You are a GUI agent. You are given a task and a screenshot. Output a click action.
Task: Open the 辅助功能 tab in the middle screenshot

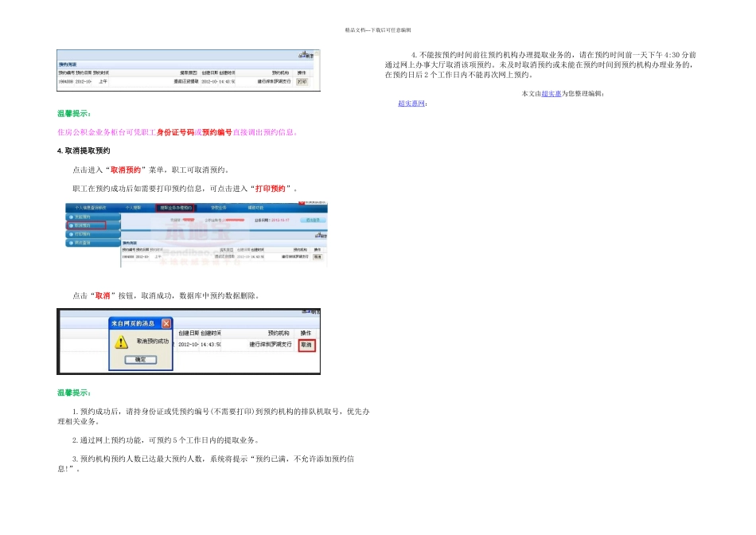(x=255, y=208)
